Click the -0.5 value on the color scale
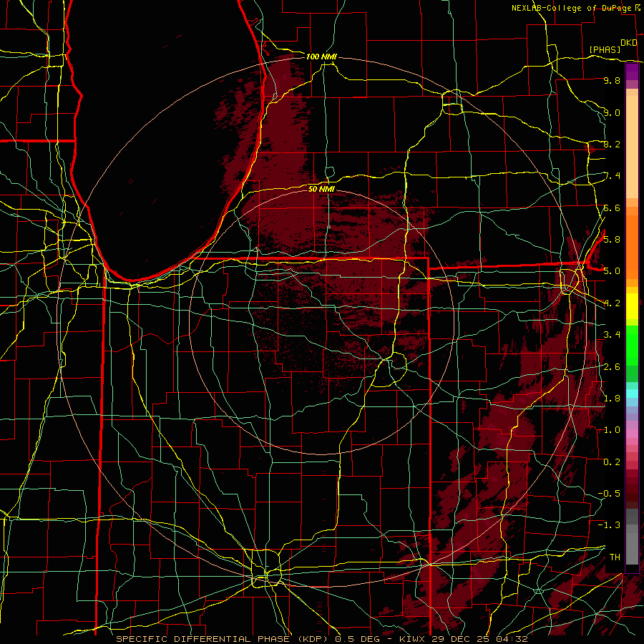 [609, 493]
